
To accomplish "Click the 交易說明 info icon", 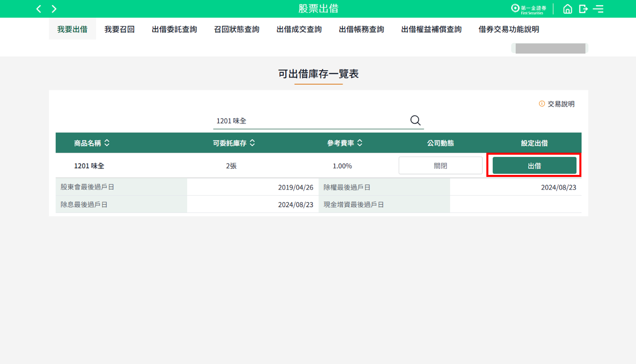I will point(542,104).
